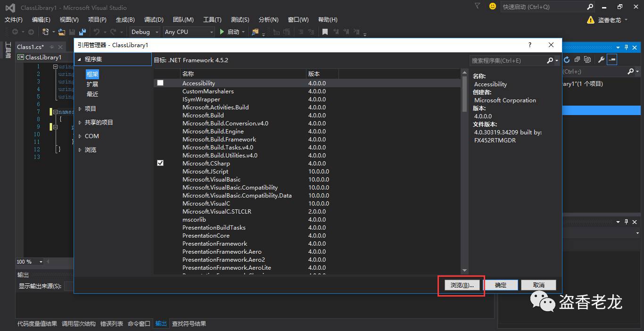Switch to the 命令窗口 bottom tab

(x=139, y=323)
